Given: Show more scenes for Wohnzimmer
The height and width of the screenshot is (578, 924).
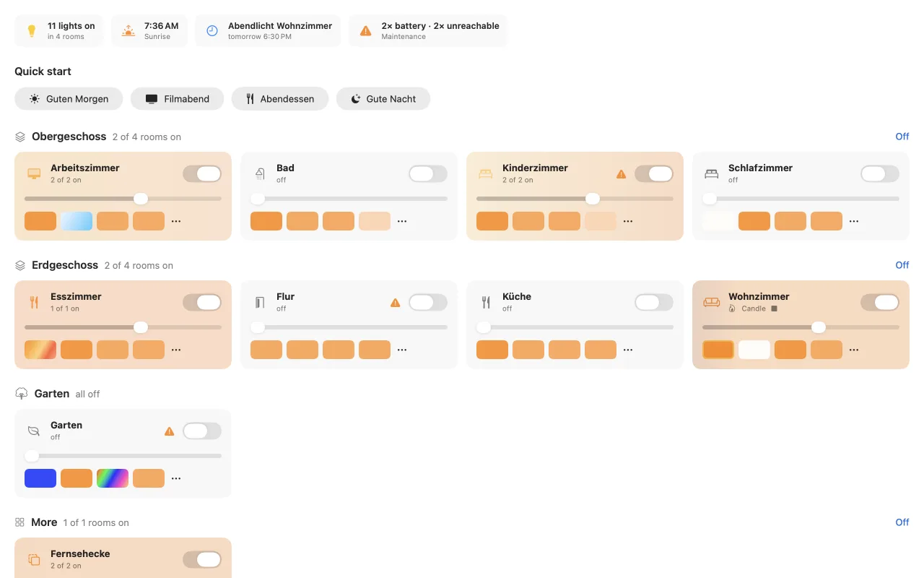Looking at the screenshot, I should point(854,350).
